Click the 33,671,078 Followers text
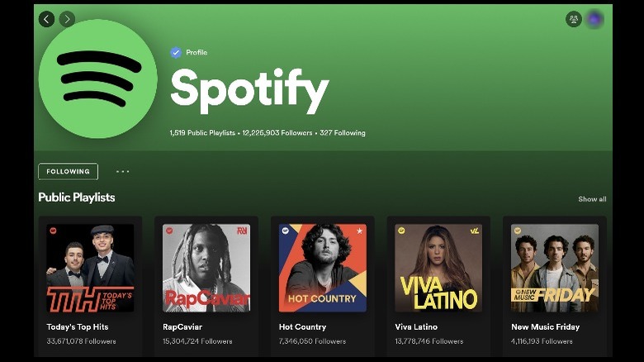Screen dimensions: 644x362 [81, 341]
